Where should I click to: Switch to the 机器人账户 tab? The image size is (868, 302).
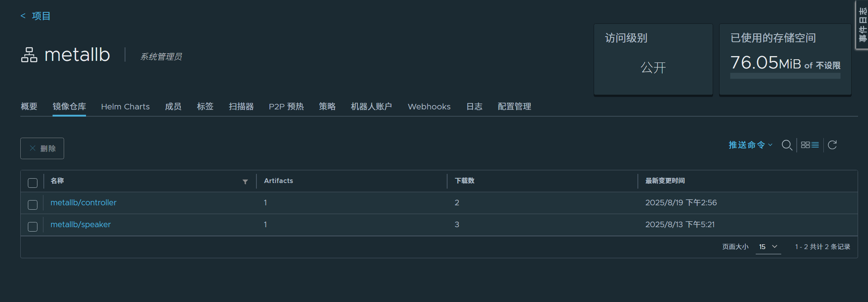click(x=371, y=107)
